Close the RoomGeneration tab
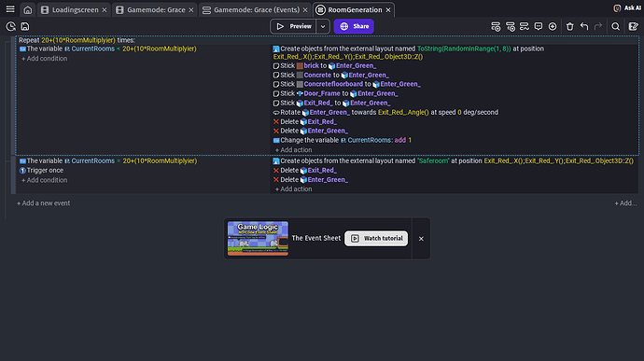This screenshot has width=644, height=361. click(388, 10)
